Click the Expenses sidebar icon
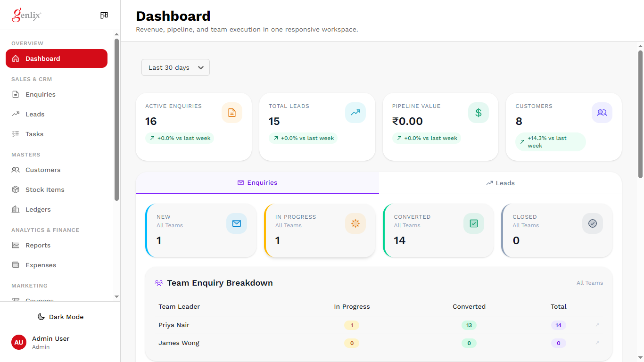The width and height of the screenshot is (644, 362). (16, 265)
